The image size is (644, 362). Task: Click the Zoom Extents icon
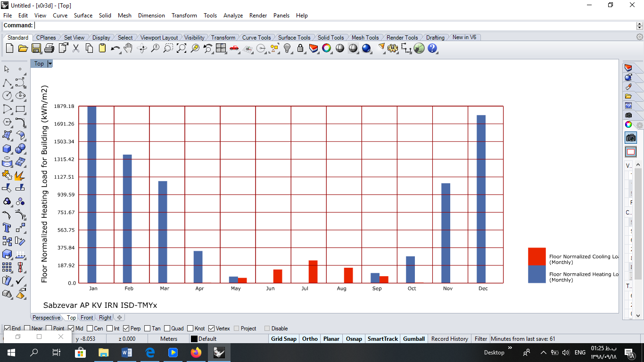coord(182,48)
